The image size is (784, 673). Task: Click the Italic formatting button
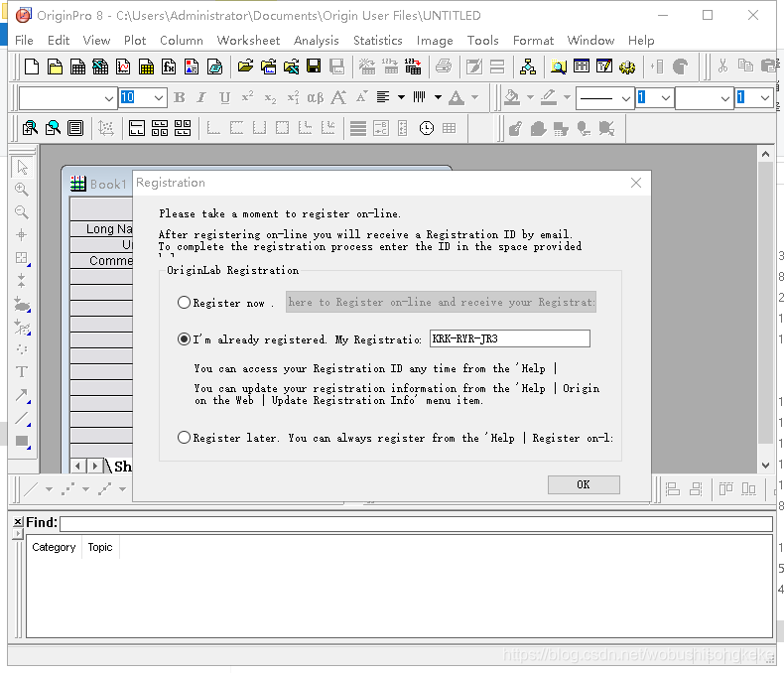(x=201, y=97)
